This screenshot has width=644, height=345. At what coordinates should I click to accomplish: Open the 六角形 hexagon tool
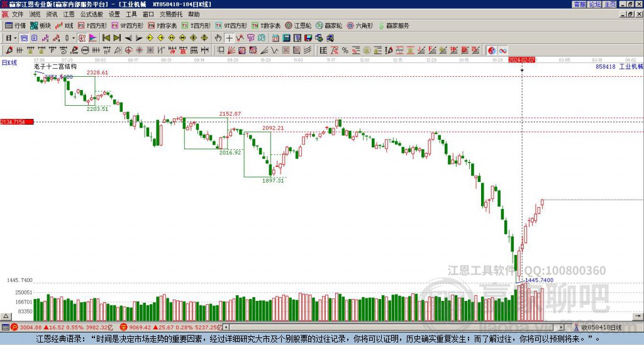pos(360,25)
